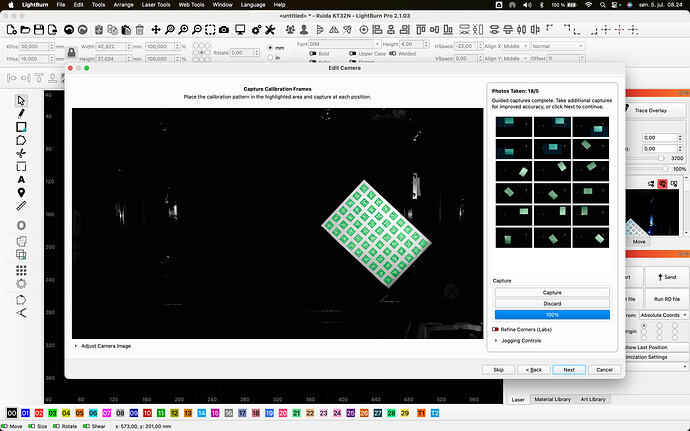Viewport: 690px width, 431px height.
Task: Click the Save file toolbar icon
Action: coord(39,30)
